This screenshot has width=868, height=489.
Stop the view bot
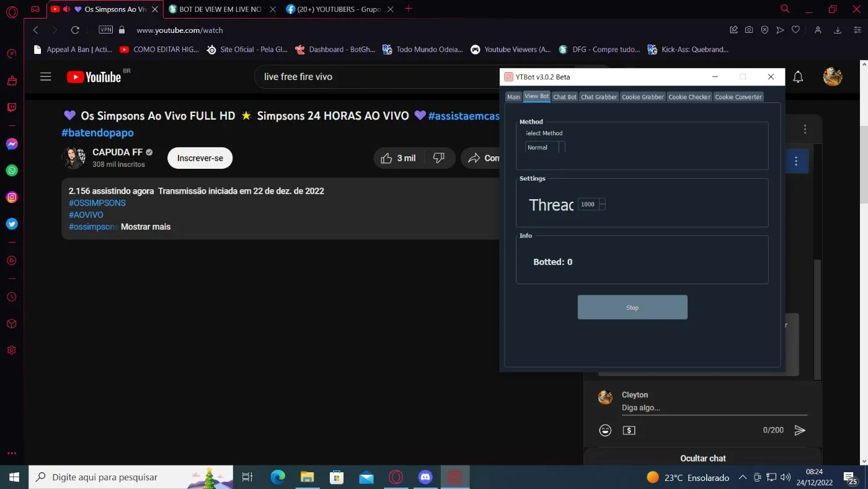point(632,307)
